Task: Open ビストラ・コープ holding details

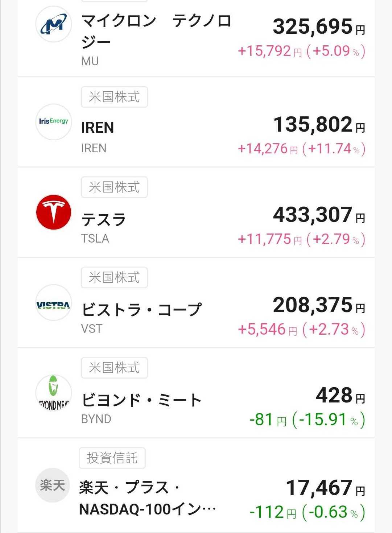Action: tap(141, 310)
